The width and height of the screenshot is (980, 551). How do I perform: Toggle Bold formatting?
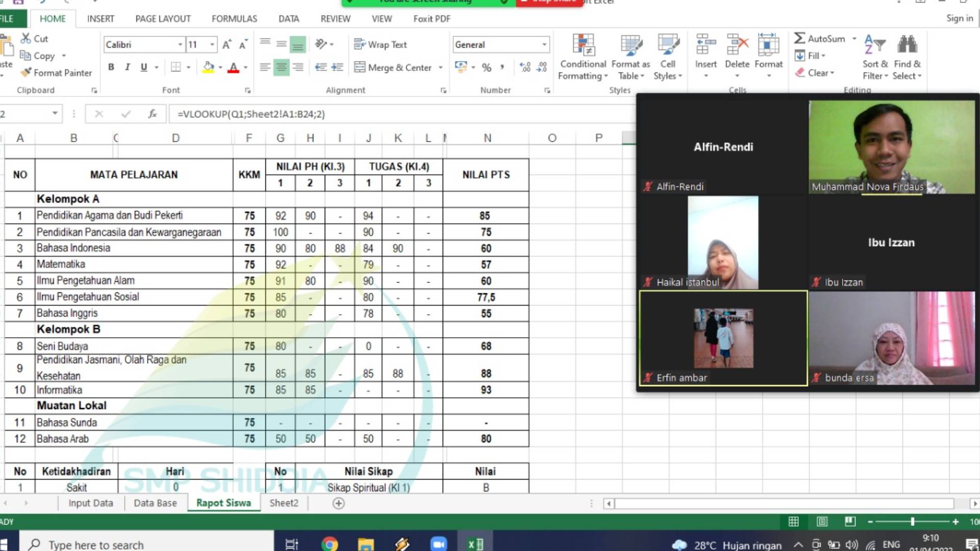[111, 67]
